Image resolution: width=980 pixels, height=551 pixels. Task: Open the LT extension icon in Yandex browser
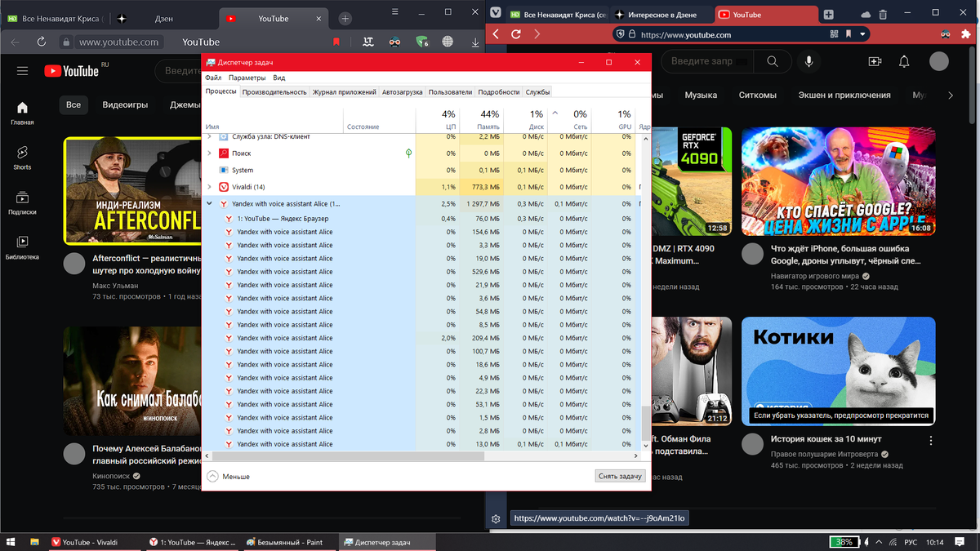(x=369, y=42)
